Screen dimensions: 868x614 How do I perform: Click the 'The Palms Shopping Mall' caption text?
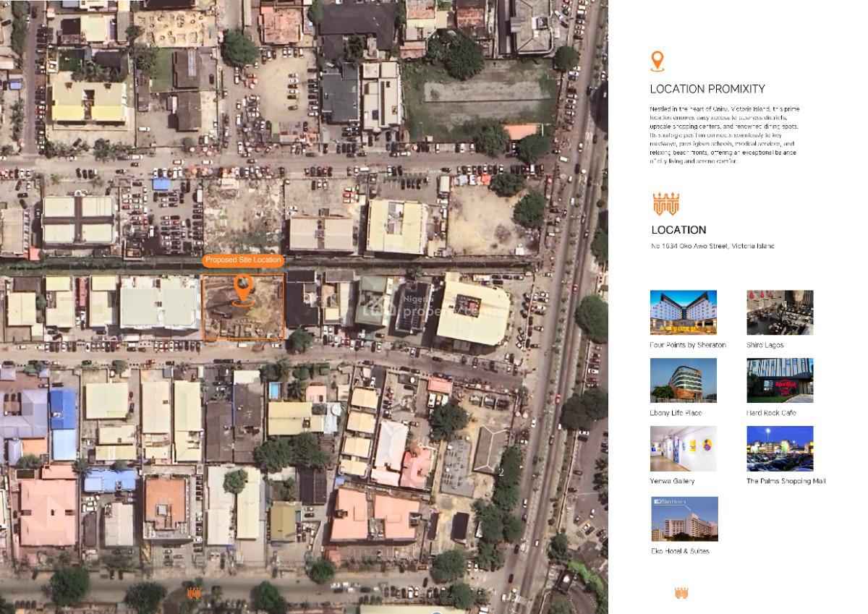click(x=786, y=481)
